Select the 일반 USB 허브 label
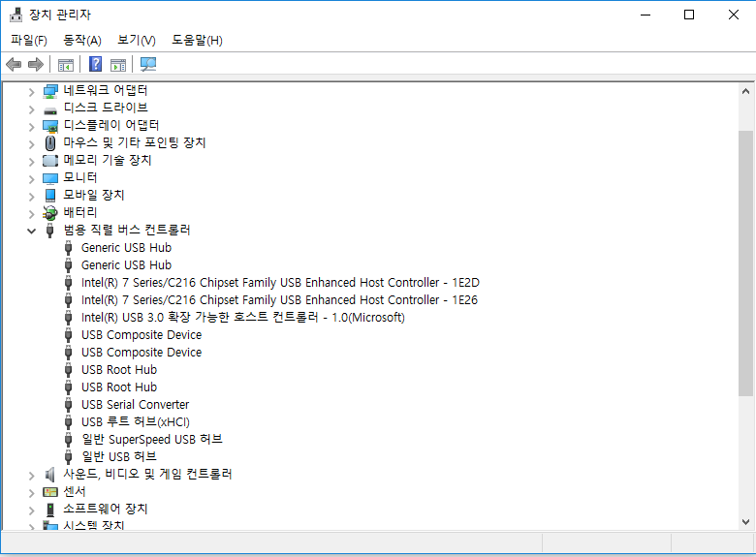The image size is (756, 557). click(119, 456)
